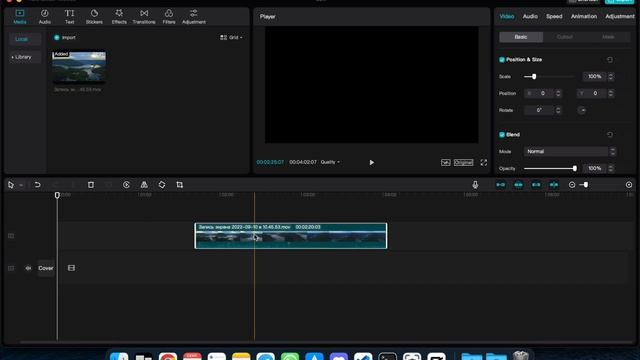Click the Opacity slider handle

(575, 169)
